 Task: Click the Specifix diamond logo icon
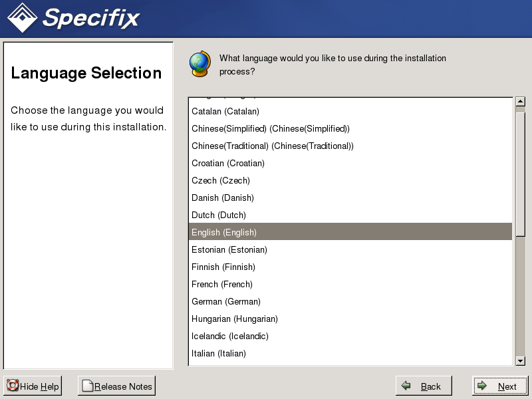tap(22, 18)
